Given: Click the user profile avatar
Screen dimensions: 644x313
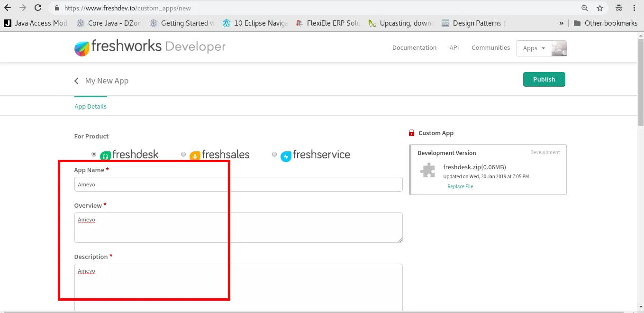Looking at the screenshot, I should tap(559, 48).
